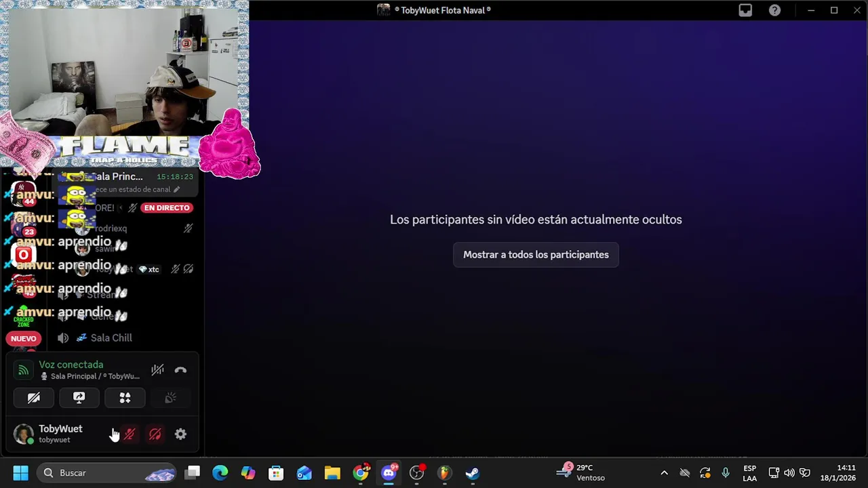
Task: Open voice connection signal details
Action: [23, 370]
